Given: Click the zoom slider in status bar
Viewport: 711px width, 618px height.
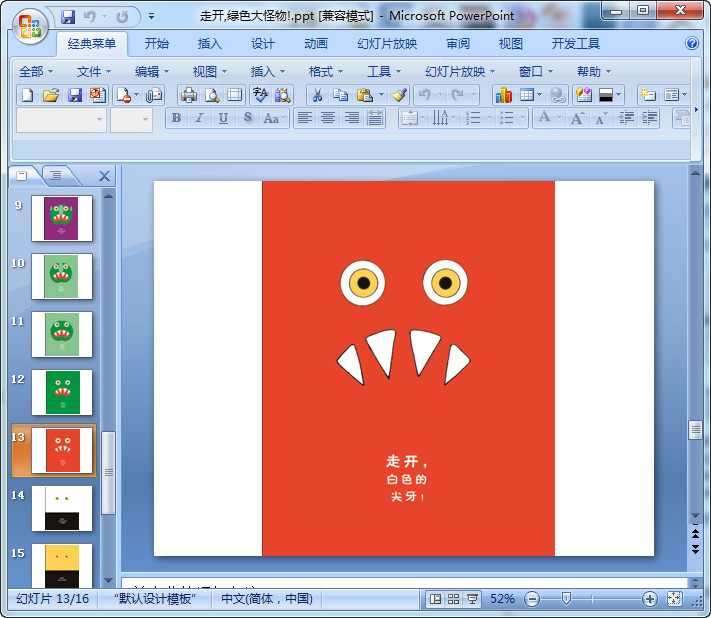Looking at the screenshot, I should pyautogui.click(x=566, y=599).
